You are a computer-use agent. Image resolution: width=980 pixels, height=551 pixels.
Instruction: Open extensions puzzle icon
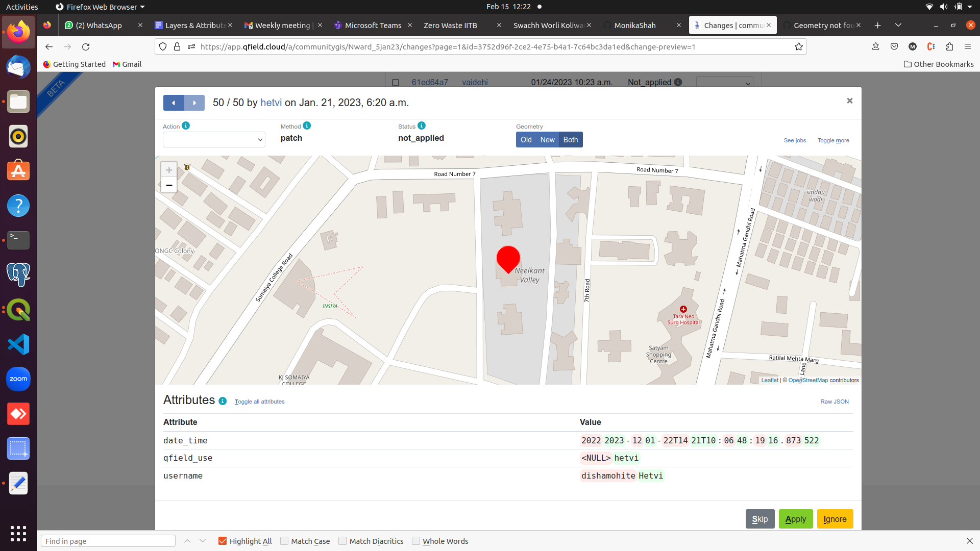pyautogui.click(x=949, y=46)
